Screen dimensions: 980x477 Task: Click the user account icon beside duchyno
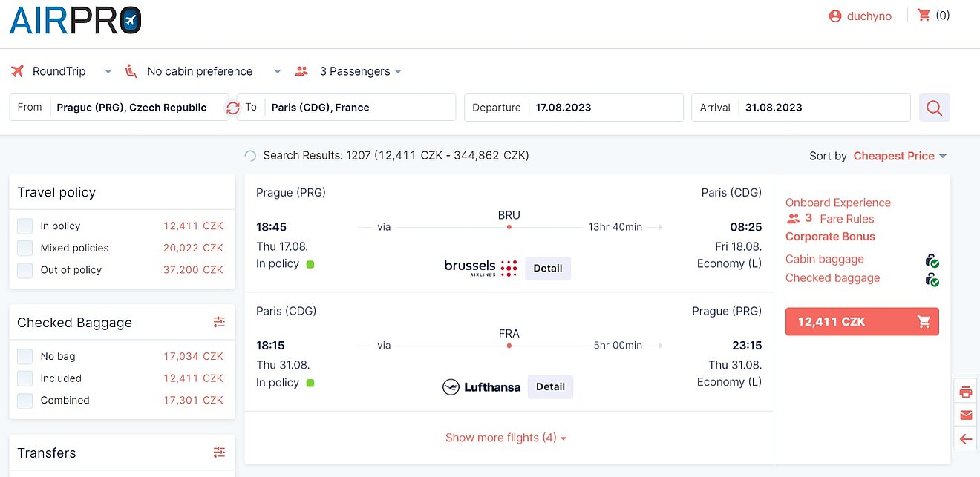click(835, 16)
